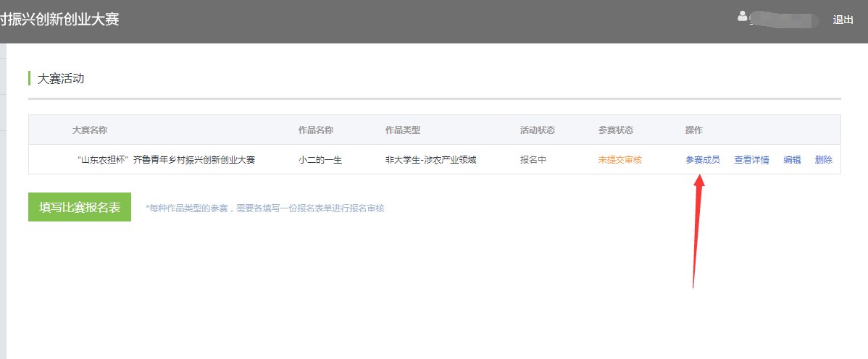Click the orange 未提交审核 status
Image resolution: width=868 pixels, height=359 pixels.
[619, 160]
